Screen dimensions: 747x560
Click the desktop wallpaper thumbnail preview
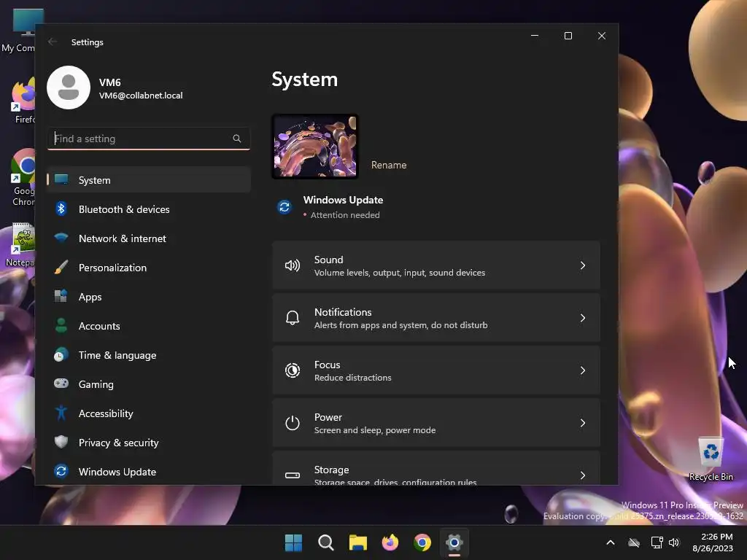click(x=315, y=146)
